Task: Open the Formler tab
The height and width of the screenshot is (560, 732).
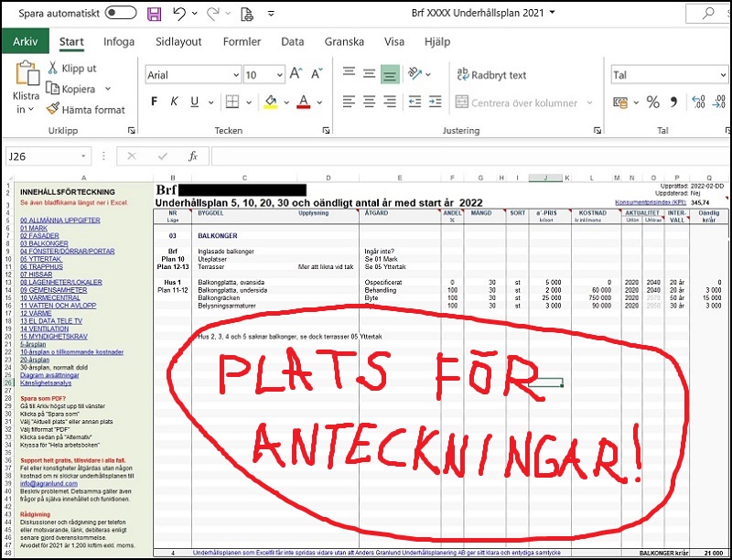Action: (x=242, y=41)
